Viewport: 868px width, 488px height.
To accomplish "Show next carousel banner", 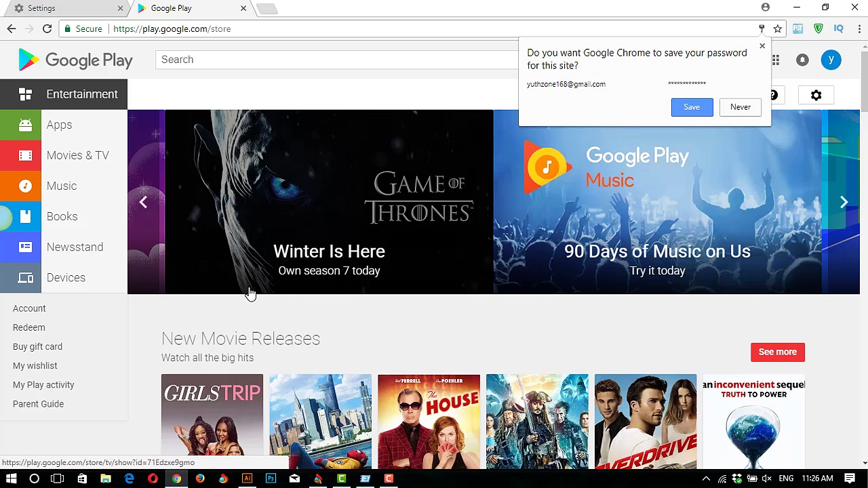I will coord(844,202).
